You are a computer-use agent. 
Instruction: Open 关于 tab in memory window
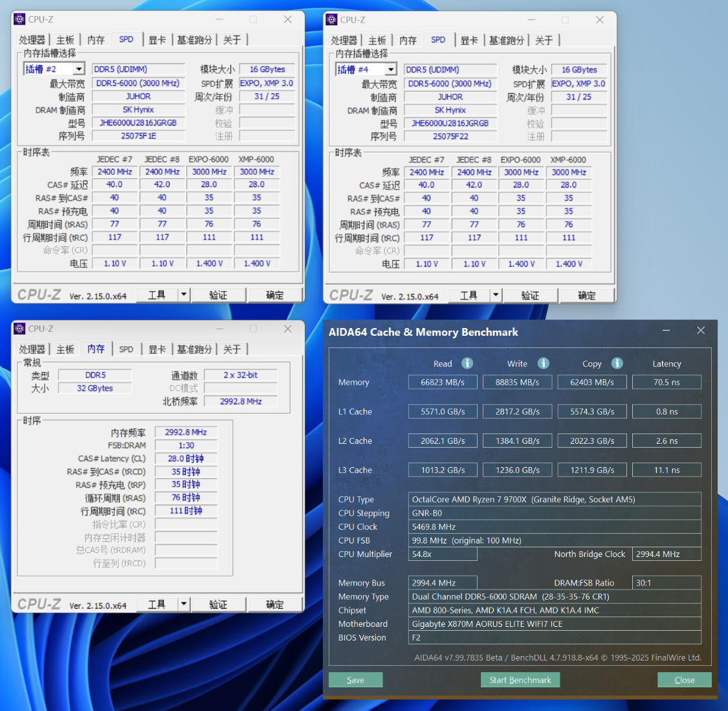point(232,349)
